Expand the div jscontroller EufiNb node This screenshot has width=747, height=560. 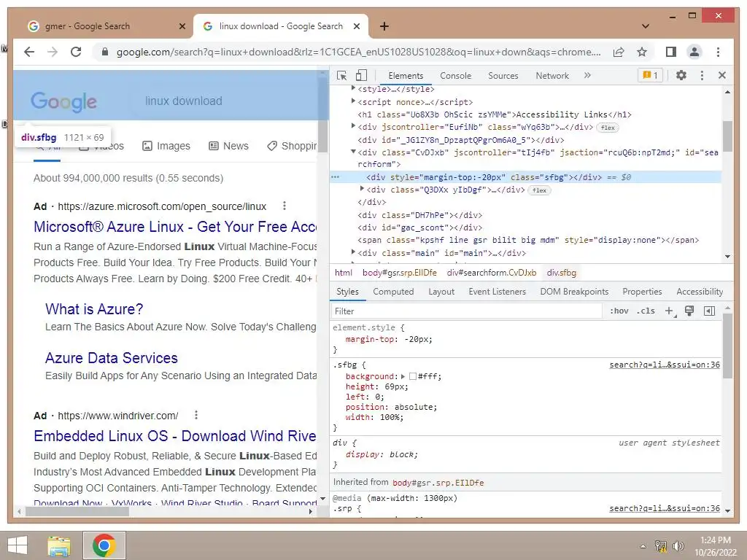point(353,126)
